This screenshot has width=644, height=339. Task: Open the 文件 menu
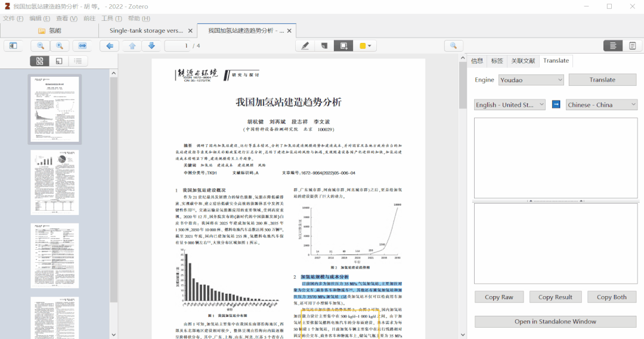pos(13,18)
